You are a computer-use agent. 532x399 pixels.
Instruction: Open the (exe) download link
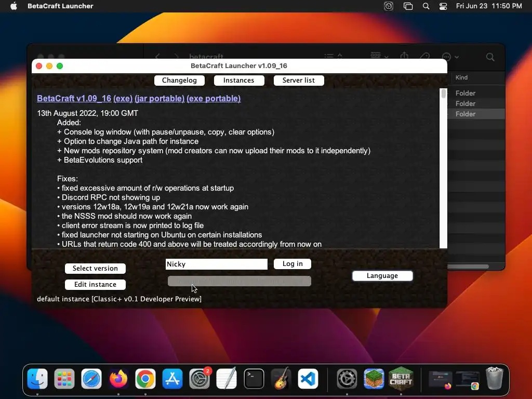(x=123, y=98)
